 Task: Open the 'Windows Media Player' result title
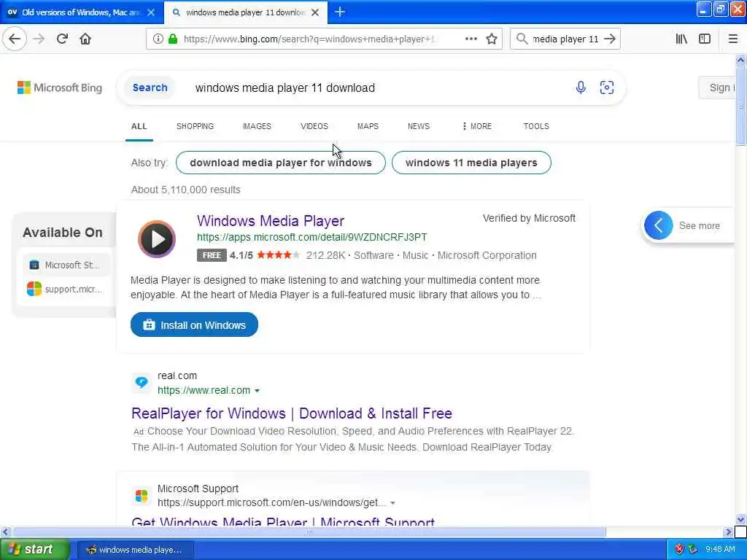coord(271,221)
